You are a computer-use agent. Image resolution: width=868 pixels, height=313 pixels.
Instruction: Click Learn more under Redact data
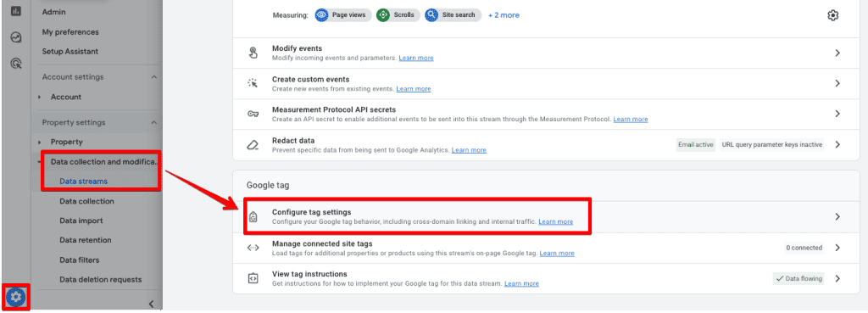click(469, 150)
